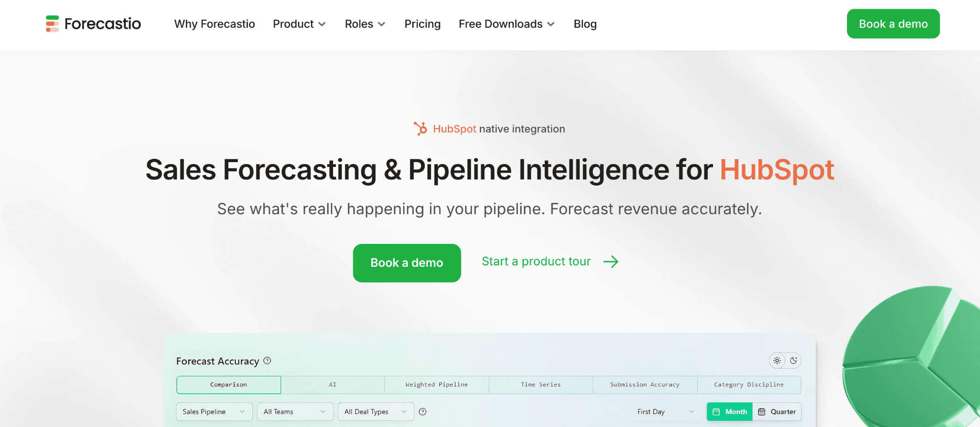The image size is (980, 427).
Task: Click the green Book a demo button
Action: pos(406,263)
